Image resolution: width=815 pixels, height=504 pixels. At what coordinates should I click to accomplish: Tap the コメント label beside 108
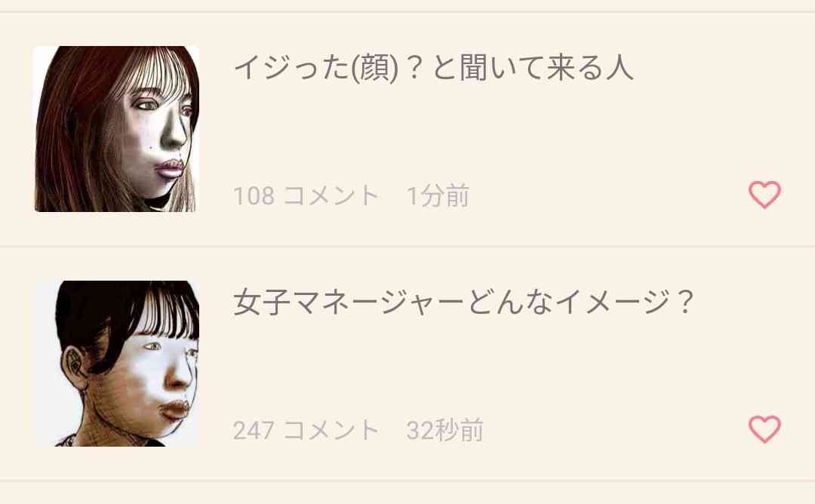[x=331, y=196]
